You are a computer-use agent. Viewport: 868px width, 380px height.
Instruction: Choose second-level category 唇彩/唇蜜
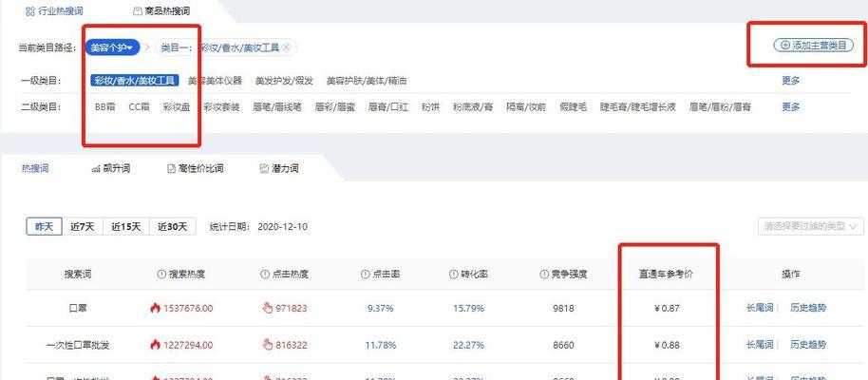[335, 107]
